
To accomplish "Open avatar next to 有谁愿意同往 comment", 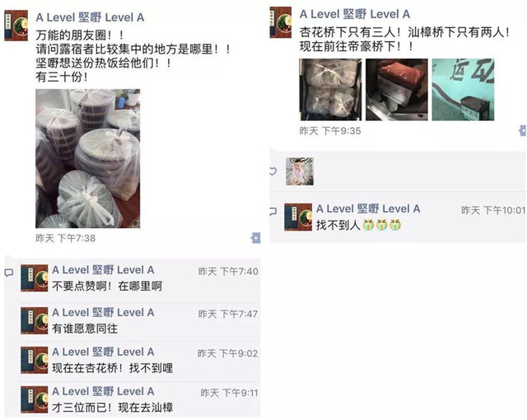I will coord(35,320).
